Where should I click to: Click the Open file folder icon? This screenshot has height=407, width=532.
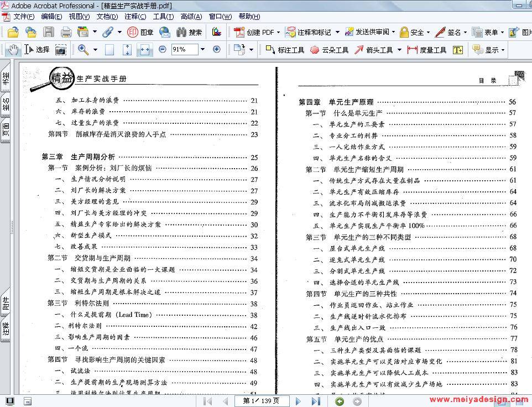(13, 32)
